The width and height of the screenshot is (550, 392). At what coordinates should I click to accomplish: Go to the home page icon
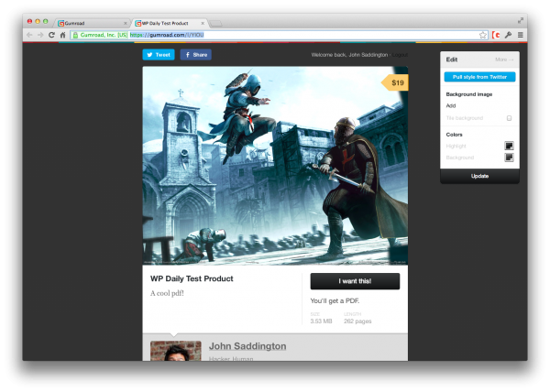[62, 35]
